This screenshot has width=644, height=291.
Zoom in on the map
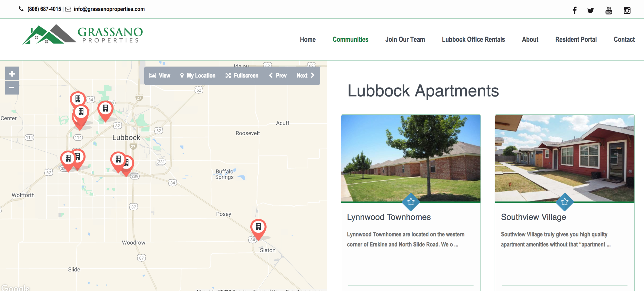point(12,74)
